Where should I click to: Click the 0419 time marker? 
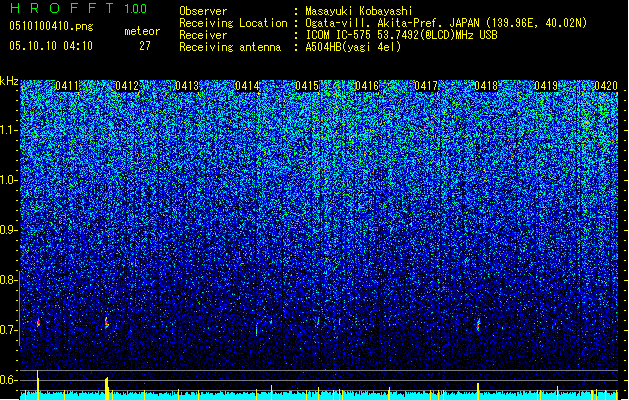pyautogui.click(x=546, y=86)
